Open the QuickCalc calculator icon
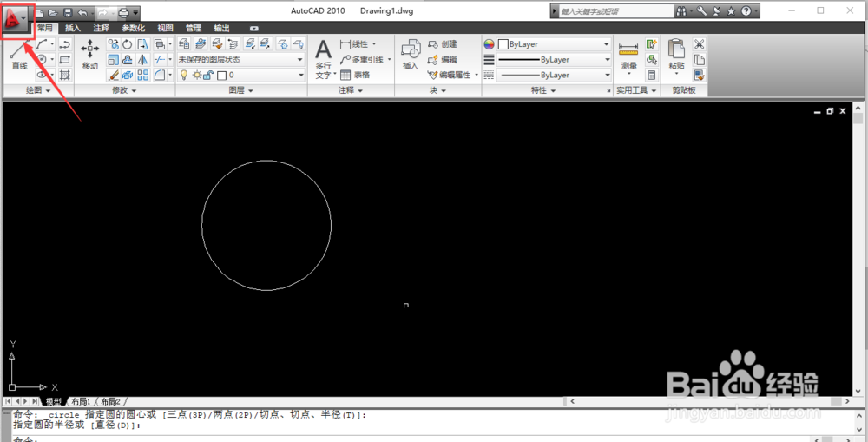 click(652, 74)
